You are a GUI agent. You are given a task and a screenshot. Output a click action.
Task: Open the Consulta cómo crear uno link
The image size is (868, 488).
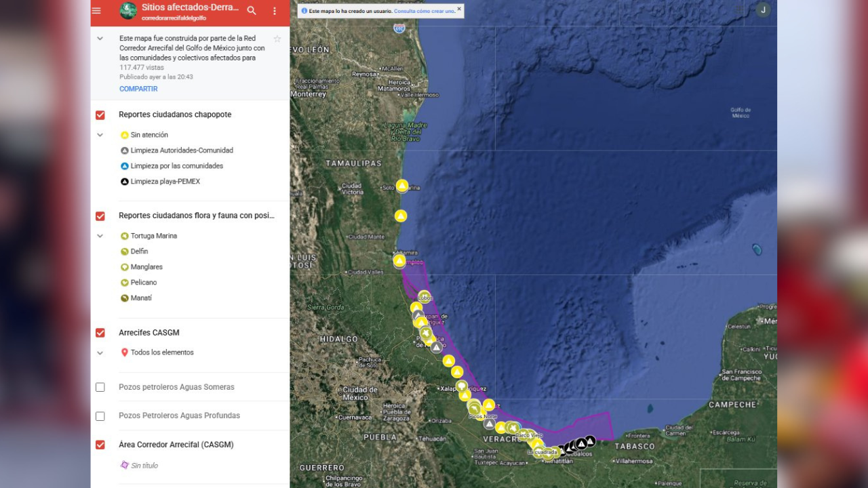pos(424,12)
